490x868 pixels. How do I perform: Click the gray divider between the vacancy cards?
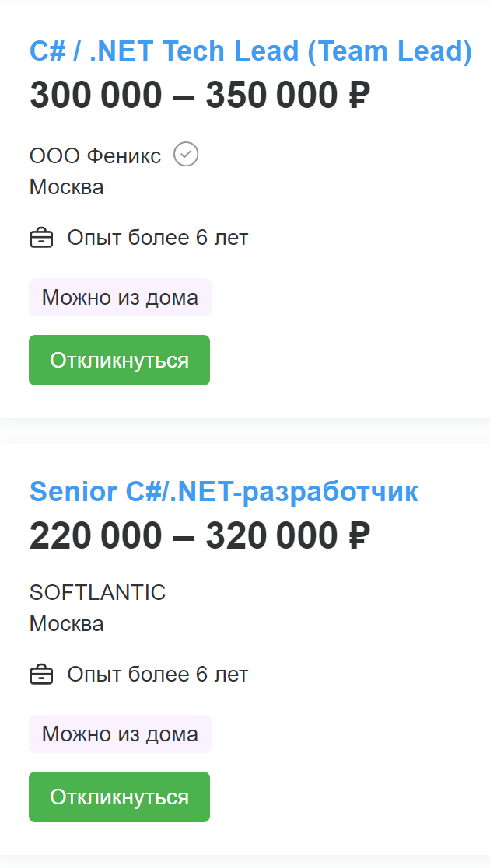tap(245, 431)
